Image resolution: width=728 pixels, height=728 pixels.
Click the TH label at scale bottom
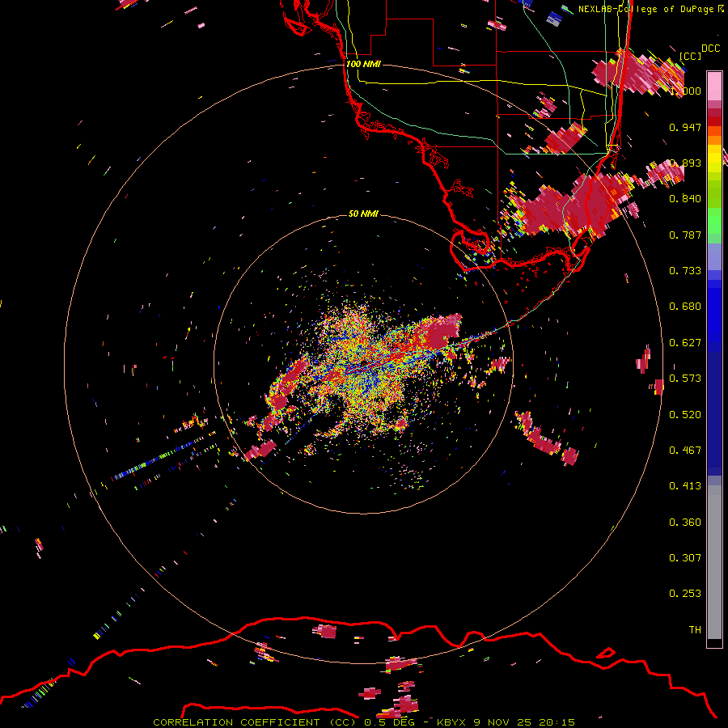pos(695,630)
